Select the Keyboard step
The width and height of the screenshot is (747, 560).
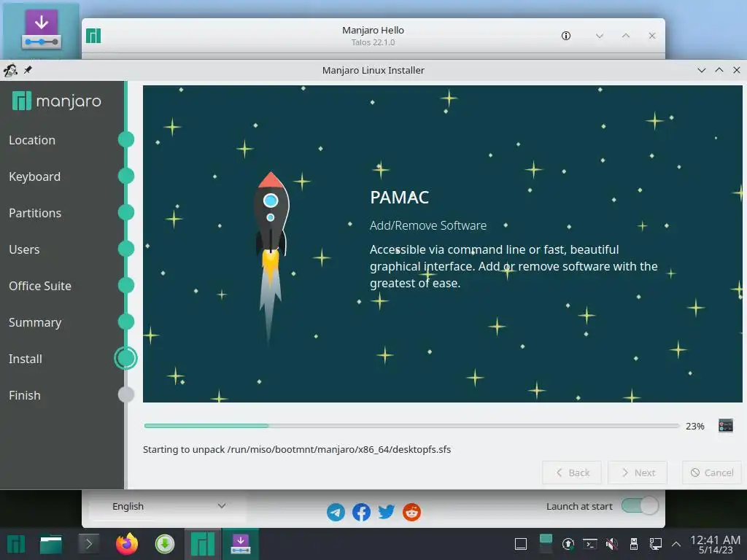pos(35,176)
